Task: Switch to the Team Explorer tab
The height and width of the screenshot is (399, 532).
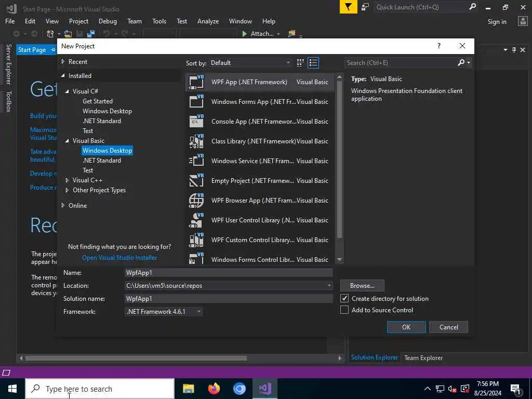Action: pos(423,357)
